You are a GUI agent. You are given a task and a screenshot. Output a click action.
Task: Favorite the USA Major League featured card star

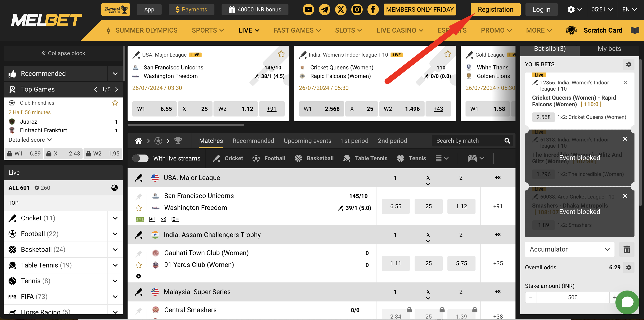(x=281, y=54)
